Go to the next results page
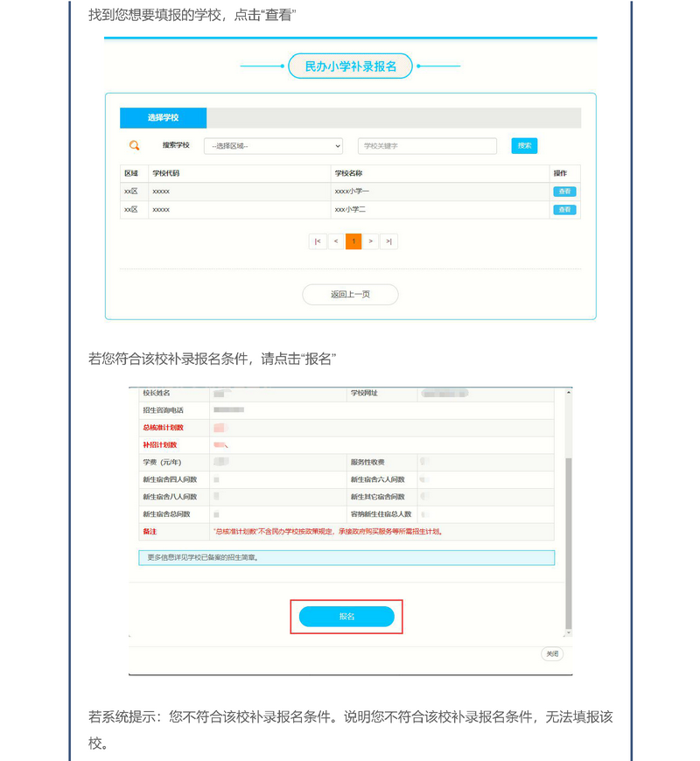This screenshot has height=761, width=700. pyautogui.click(x=371, y=241)
